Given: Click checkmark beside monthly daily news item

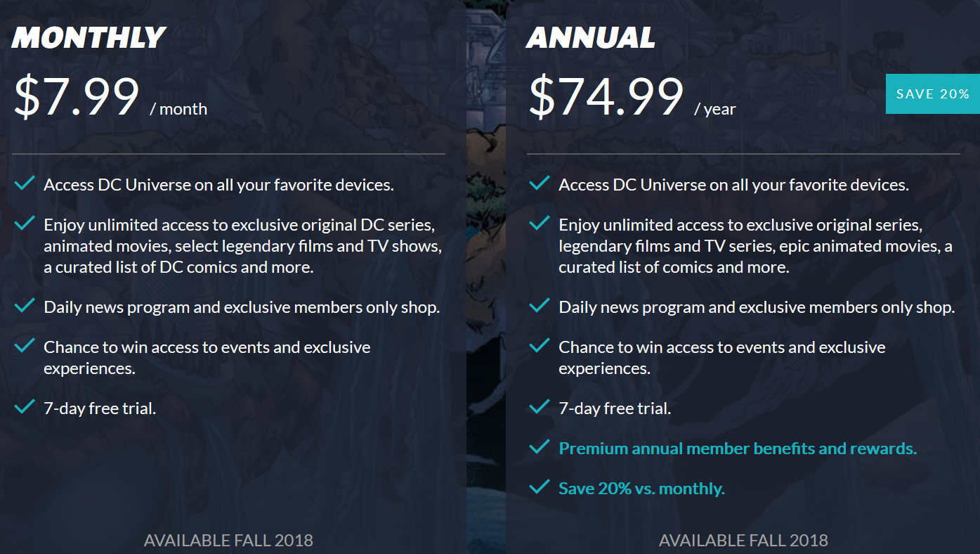Looking at the screenshot, I should 25,306.
